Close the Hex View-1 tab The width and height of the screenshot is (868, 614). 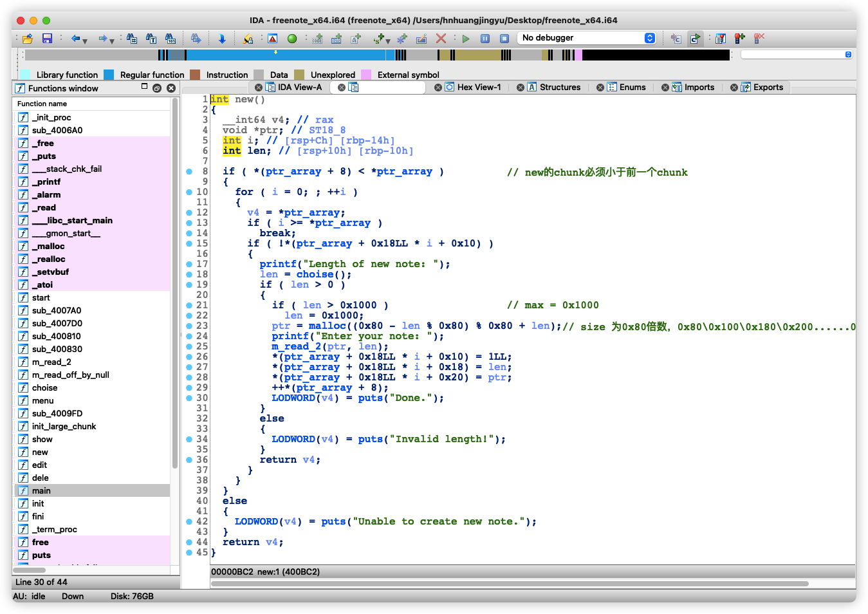point(438,88)
